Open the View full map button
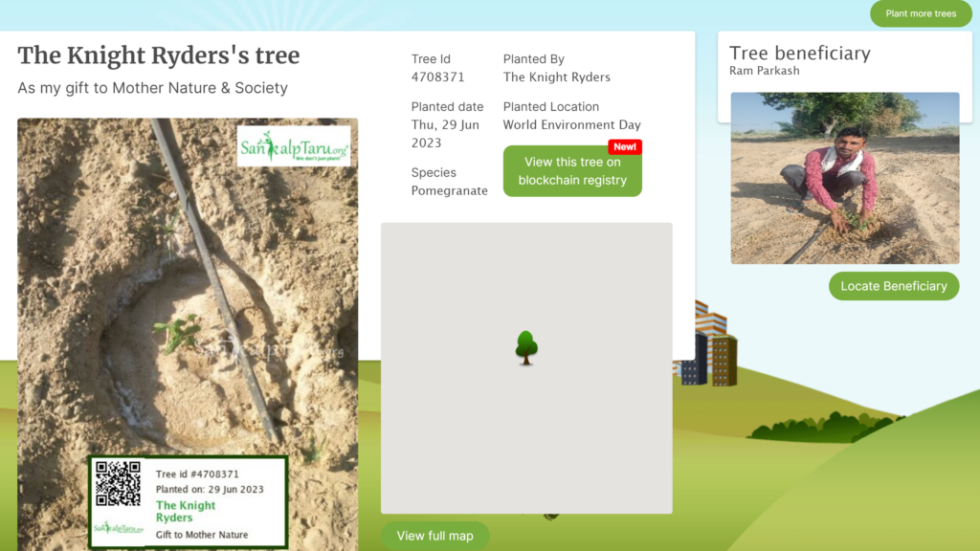The height and width of the screenshot is (551, 980). tap(435, 536)
